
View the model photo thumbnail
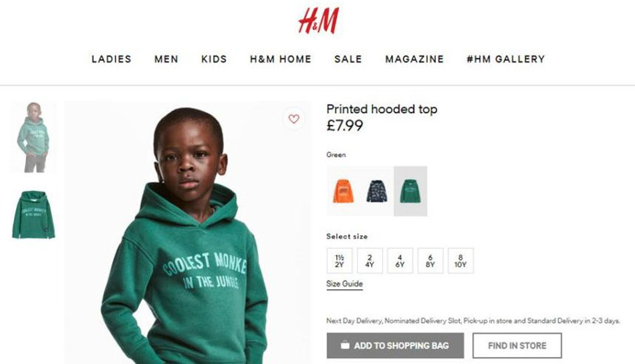click(x=33, y=138)
